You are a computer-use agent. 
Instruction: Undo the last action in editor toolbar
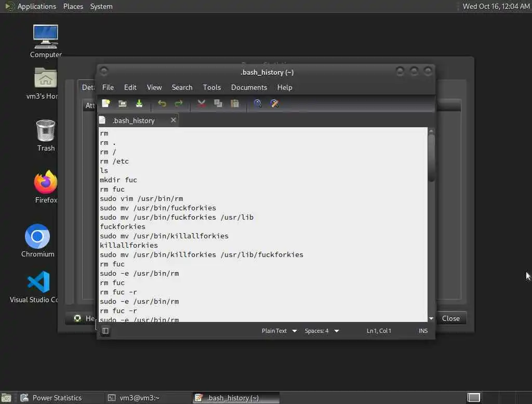click(162, 103)
